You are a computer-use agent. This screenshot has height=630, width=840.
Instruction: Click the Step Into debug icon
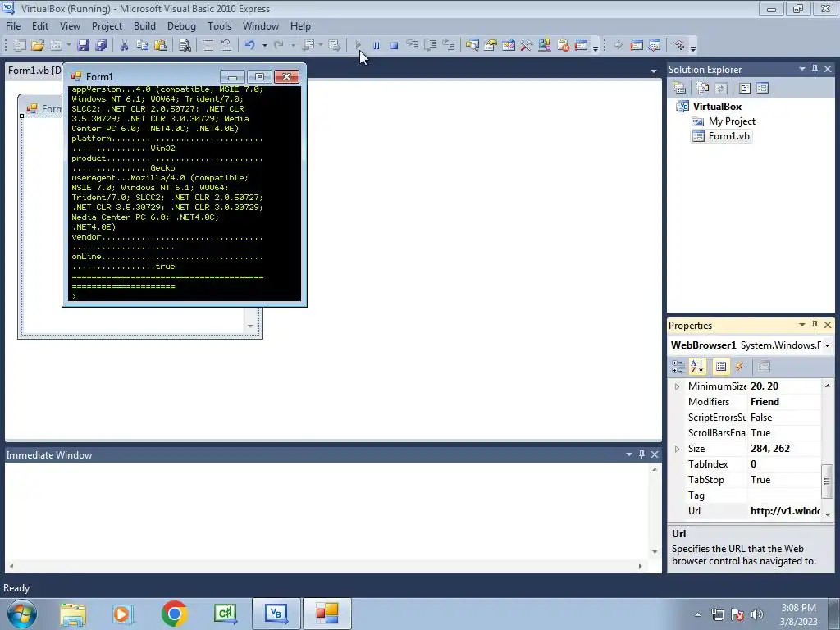pos(413,46)
